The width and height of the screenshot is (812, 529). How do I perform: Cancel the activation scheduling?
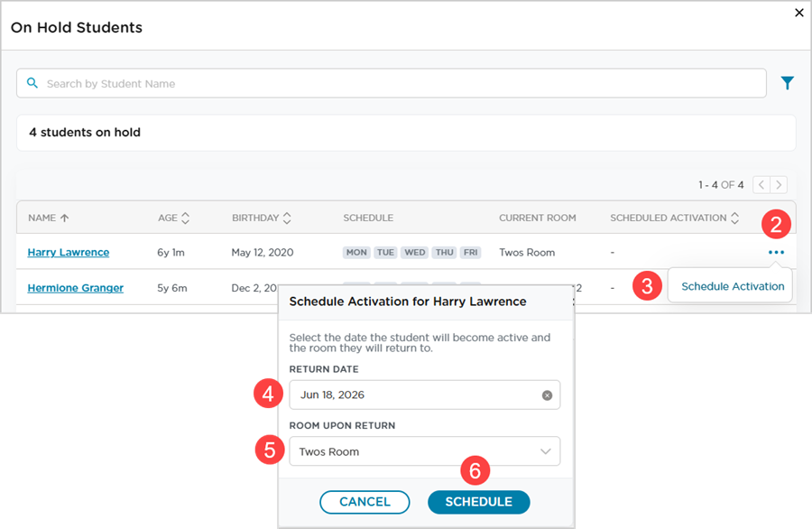click(364, 502)
